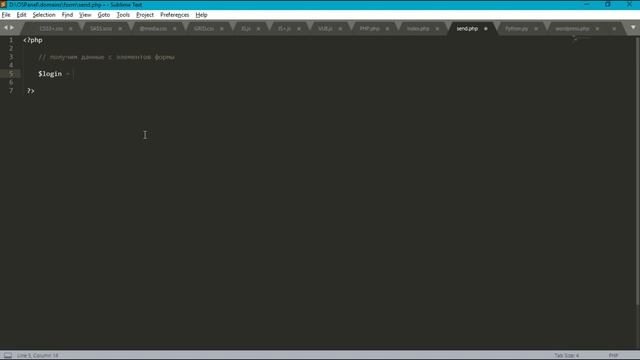Switch to the VUE.js tab
Screen dimensions: 640x360
pyautogui.click(x=325, y=29)
